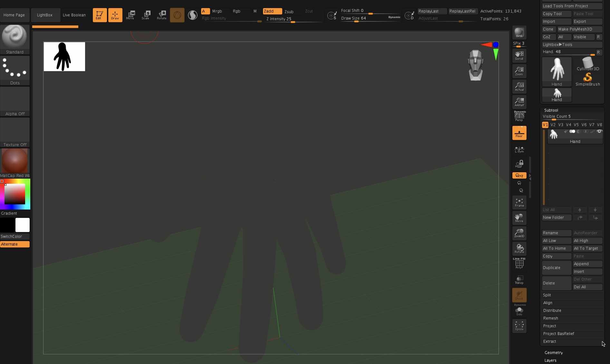Switch to Scale transform tool

pos(146,15)
